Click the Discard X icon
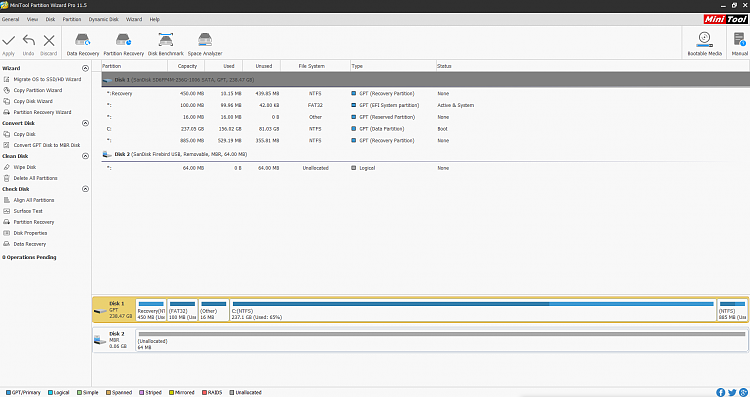 [x=49, y=40]
